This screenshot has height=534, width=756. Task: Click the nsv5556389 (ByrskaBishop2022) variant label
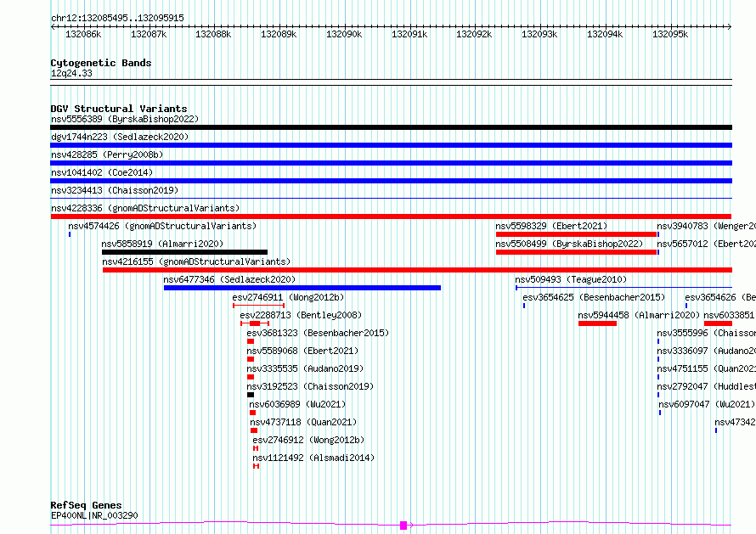click(125, 119)
